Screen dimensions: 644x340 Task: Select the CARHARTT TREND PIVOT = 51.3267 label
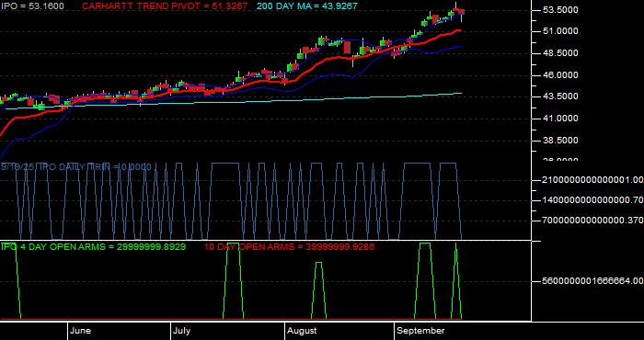(165, 6)
